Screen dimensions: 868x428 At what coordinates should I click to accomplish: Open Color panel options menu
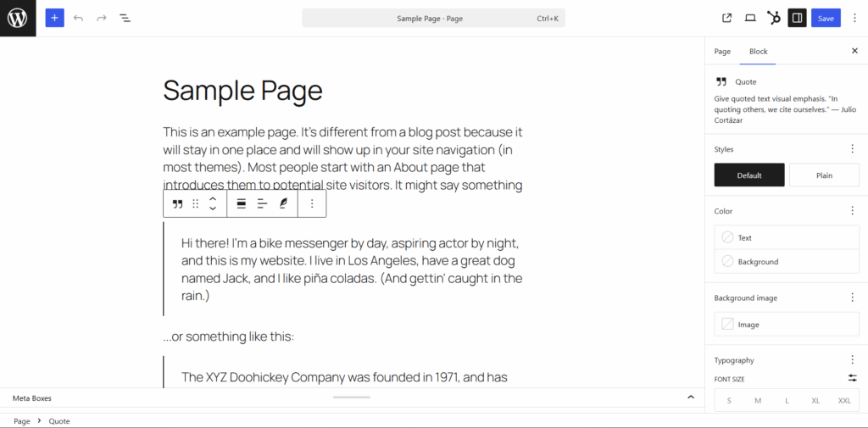coord(852,211)
